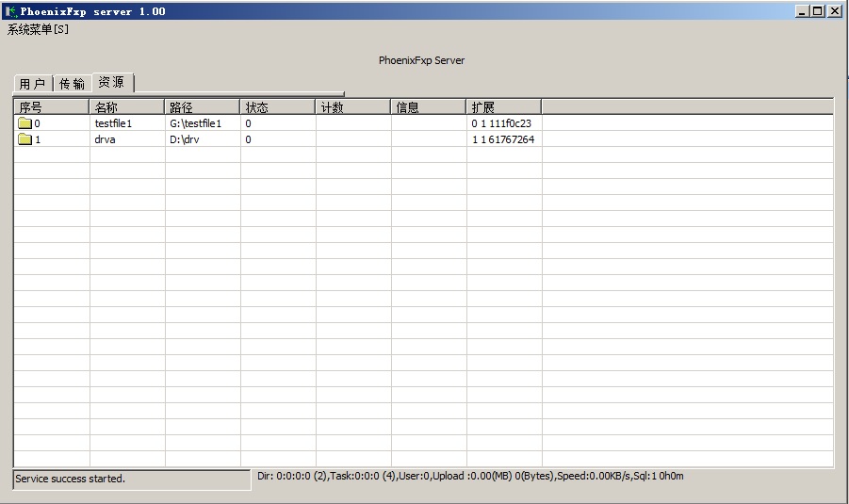Click status cell of testfile1 row
Viewport: 849px width, 504px height.
point(278,123)
